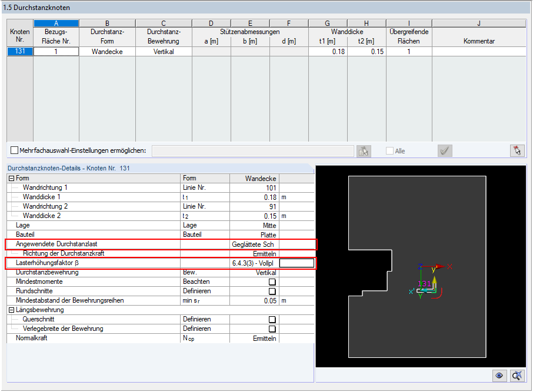Open Angewendete Durchstanzlast value dropdown

pyautogui.click(x=254, y=244)
